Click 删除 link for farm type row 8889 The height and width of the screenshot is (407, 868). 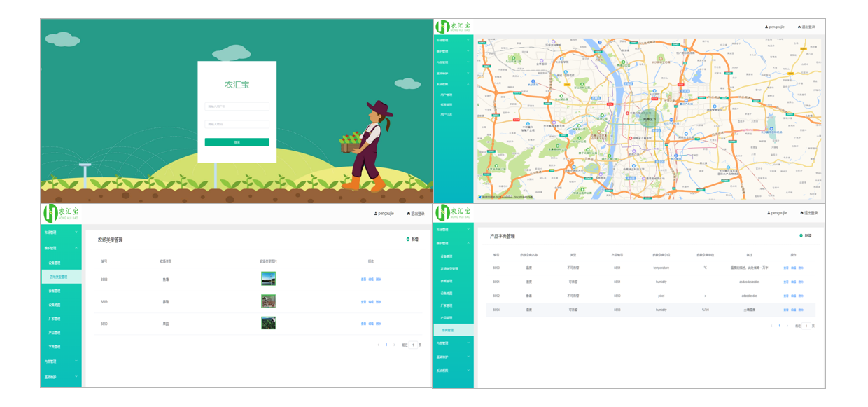click(x=379, y=302)
